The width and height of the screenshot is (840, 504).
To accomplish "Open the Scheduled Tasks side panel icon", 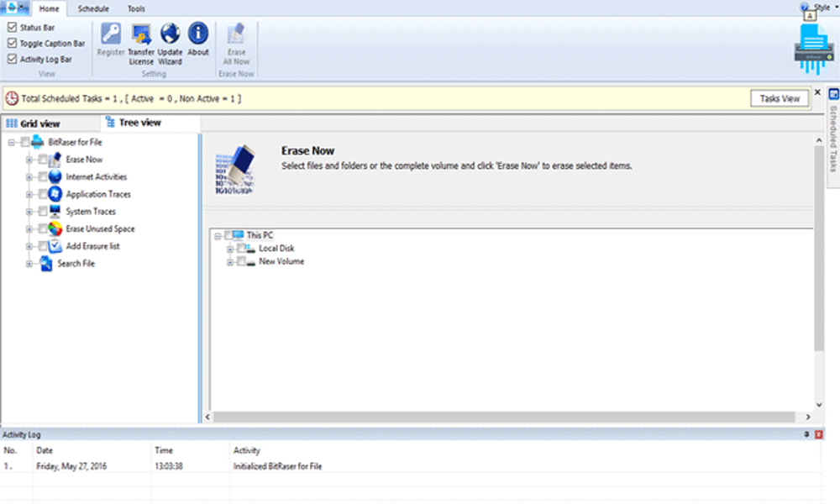I will pyautogui.click(x=833, y=95).
